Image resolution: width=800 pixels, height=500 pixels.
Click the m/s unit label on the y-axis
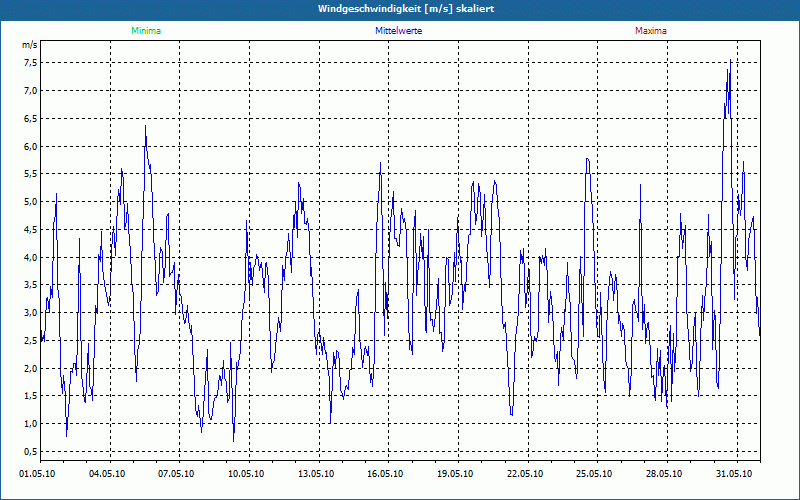29,45
